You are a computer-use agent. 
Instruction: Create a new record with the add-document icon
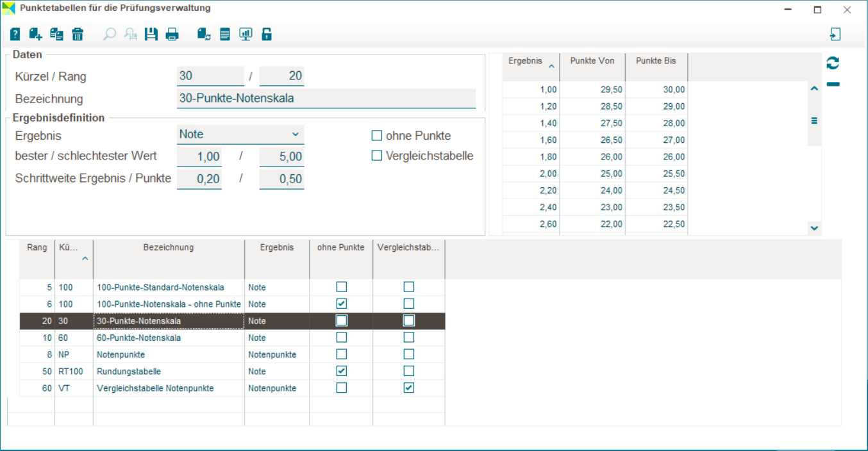point(36,35)
